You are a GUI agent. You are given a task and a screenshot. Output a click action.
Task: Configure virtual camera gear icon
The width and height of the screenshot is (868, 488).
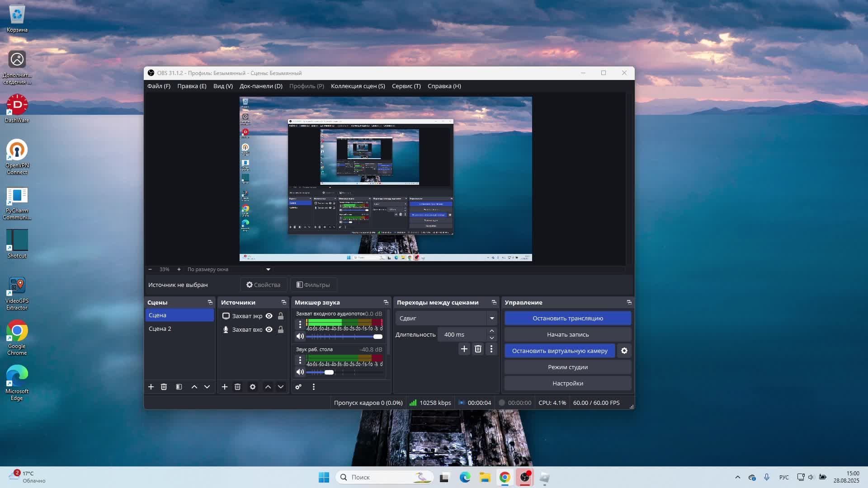624,351
